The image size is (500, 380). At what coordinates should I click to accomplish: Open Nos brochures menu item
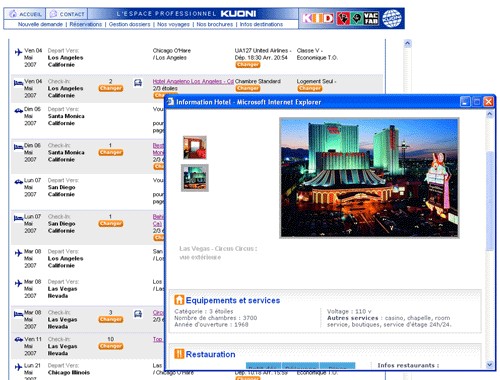[215, 24]
